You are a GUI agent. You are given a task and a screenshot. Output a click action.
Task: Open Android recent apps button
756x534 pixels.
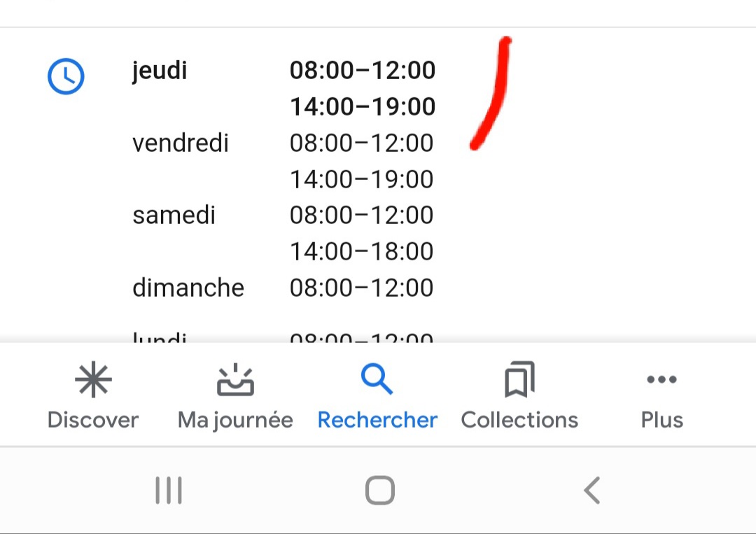click(x=169, y=491)
